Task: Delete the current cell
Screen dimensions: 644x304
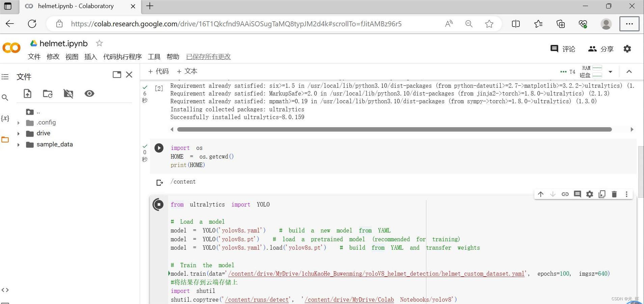Action: 614,194
